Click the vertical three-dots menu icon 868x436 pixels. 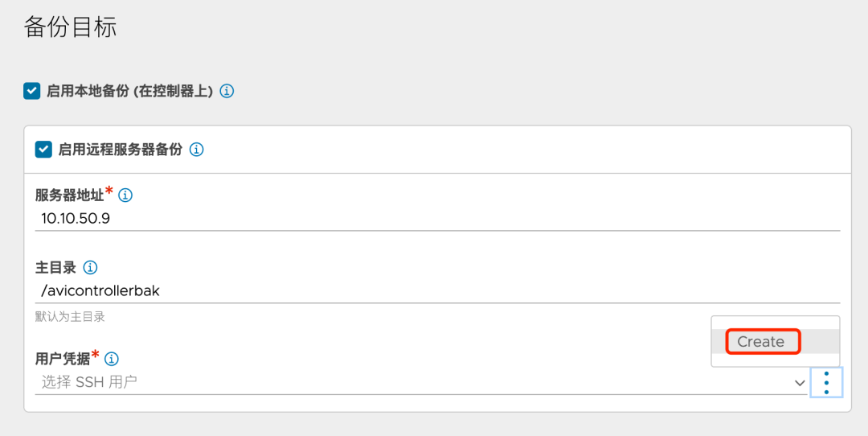[x=826, y=382]
